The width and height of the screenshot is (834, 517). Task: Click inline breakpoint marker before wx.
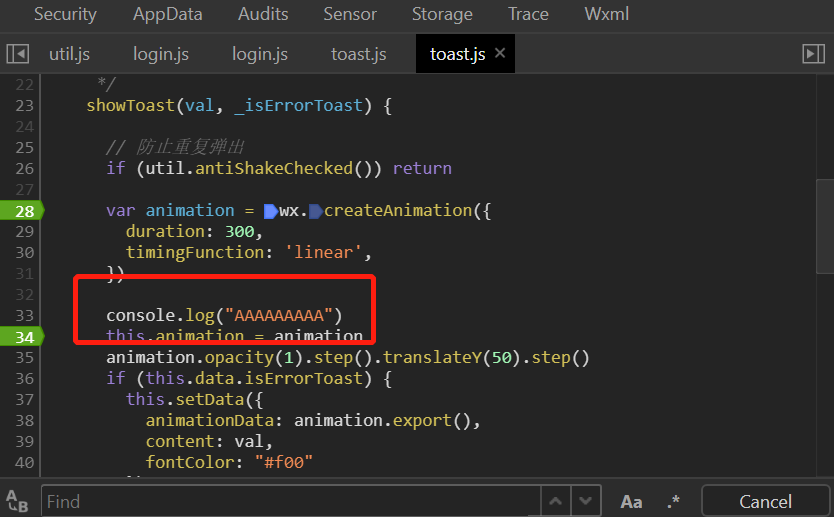(271, 211)
